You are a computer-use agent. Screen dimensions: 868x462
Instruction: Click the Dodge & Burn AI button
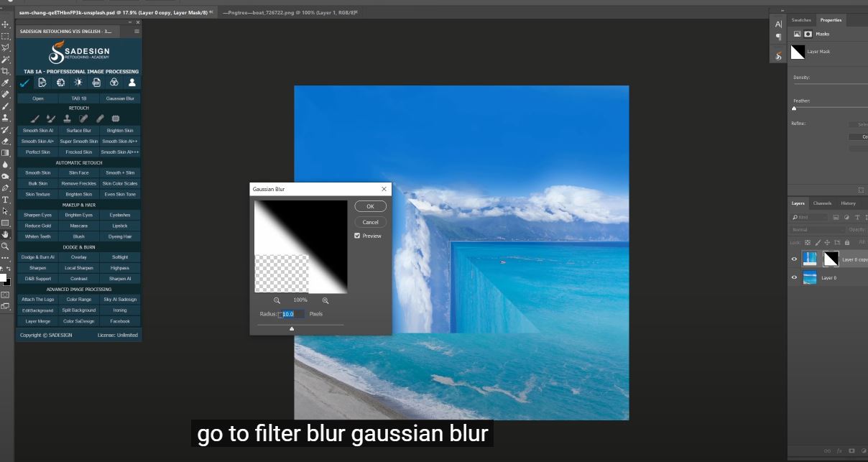38,257
